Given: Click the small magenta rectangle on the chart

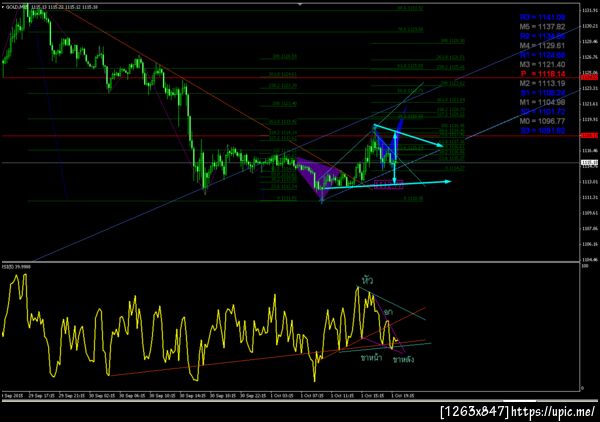Looking at the screenshot, I should point(388,185).
